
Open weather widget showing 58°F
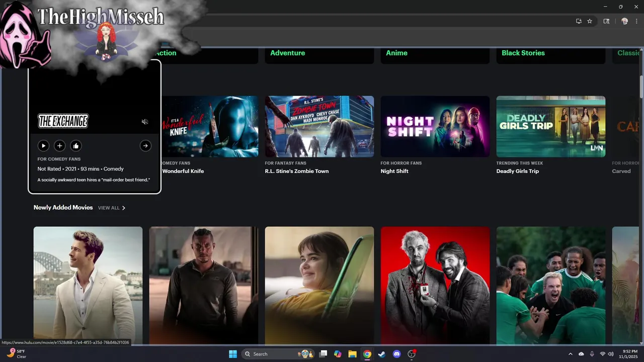pos(16,354)
